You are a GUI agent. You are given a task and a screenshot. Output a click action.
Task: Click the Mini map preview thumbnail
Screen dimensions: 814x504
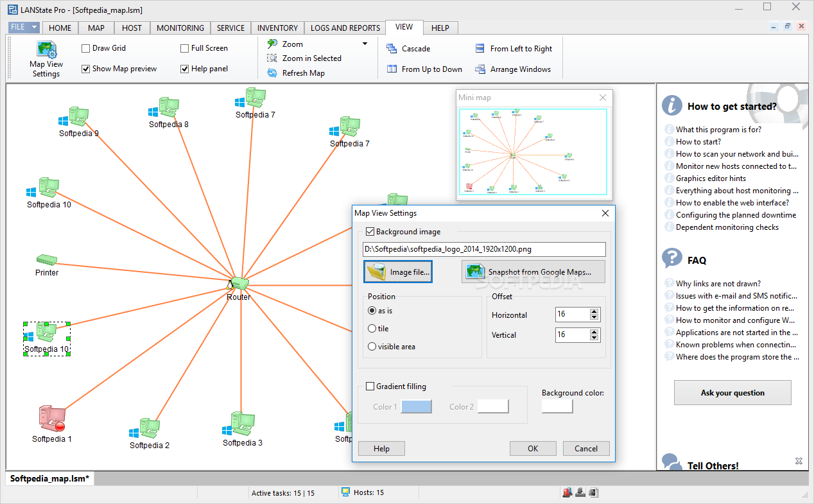tap(534, 152)
